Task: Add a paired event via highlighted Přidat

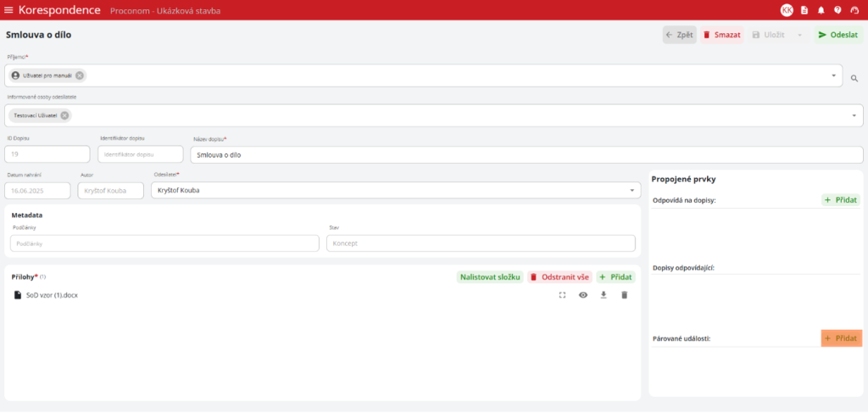Action: click(841, 338)
